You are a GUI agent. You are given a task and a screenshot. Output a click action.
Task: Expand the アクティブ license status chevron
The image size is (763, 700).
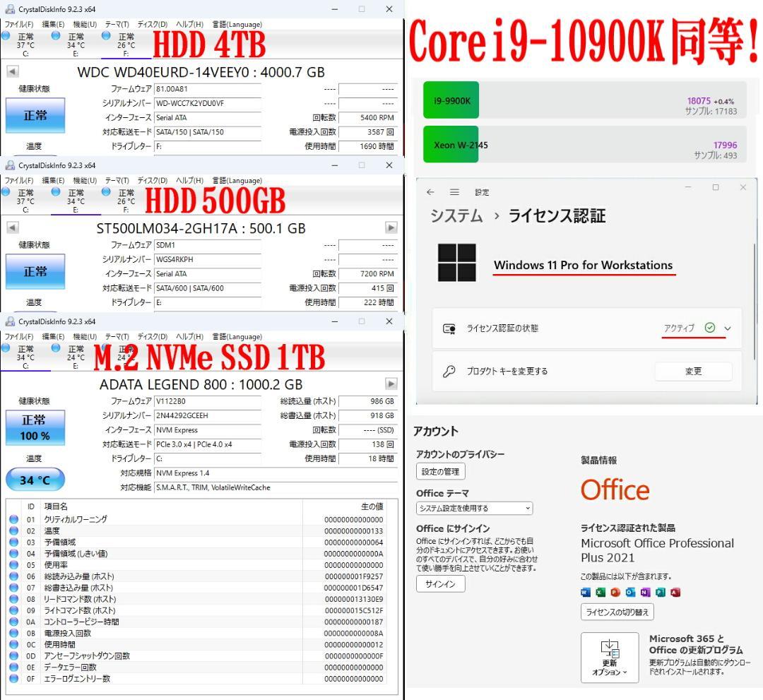tap(728, 328)
